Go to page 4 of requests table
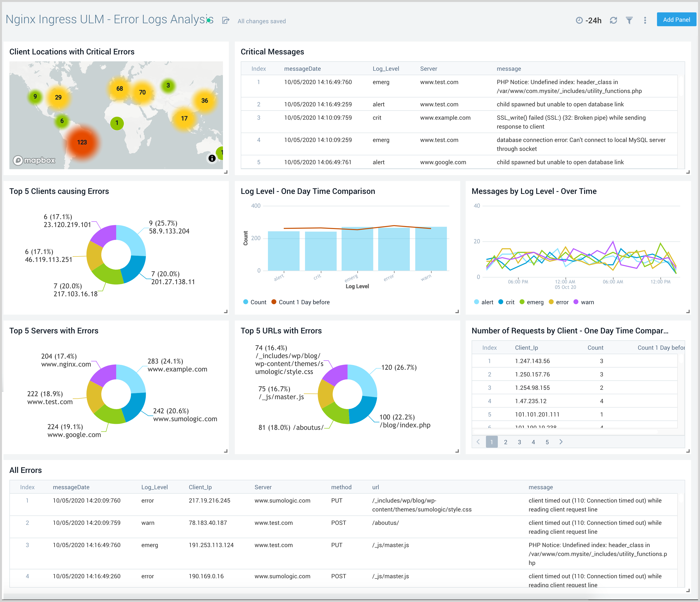 (533, 442)
